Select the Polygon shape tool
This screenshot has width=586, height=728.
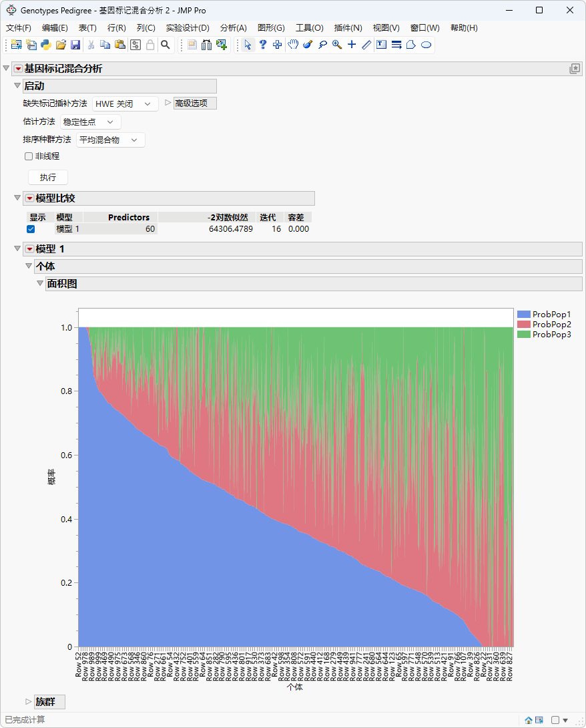pos(411,45)
